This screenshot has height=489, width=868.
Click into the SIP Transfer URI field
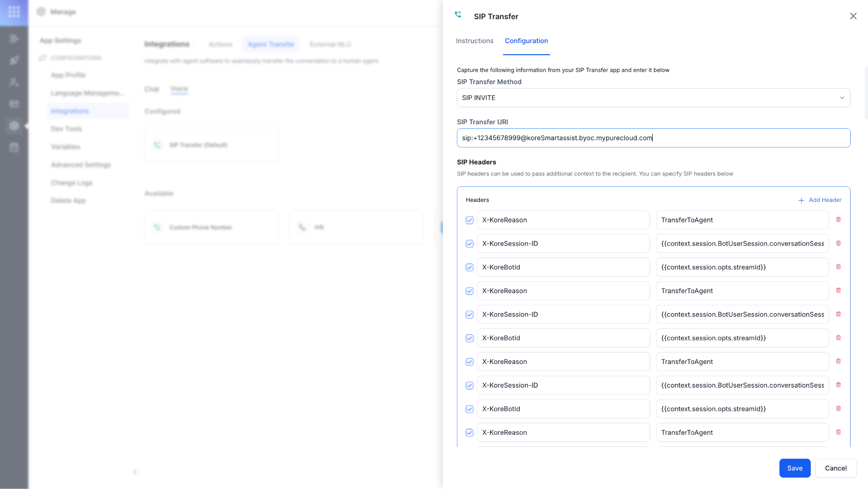click(x=653, y=138)
